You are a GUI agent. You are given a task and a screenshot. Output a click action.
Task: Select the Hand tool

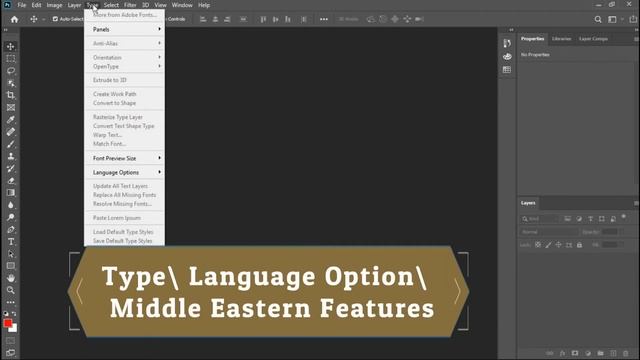(11, 278)
